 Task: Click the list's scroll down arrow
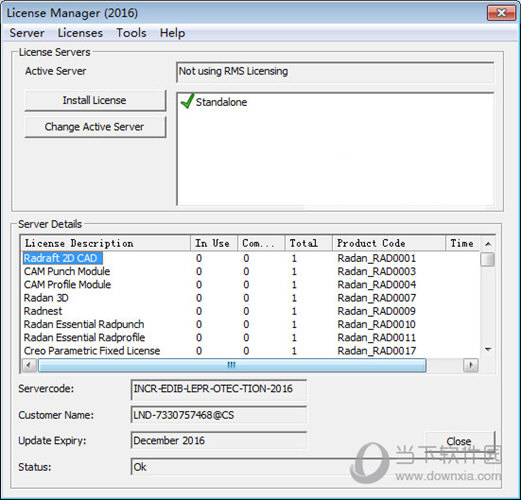(488, 349)
